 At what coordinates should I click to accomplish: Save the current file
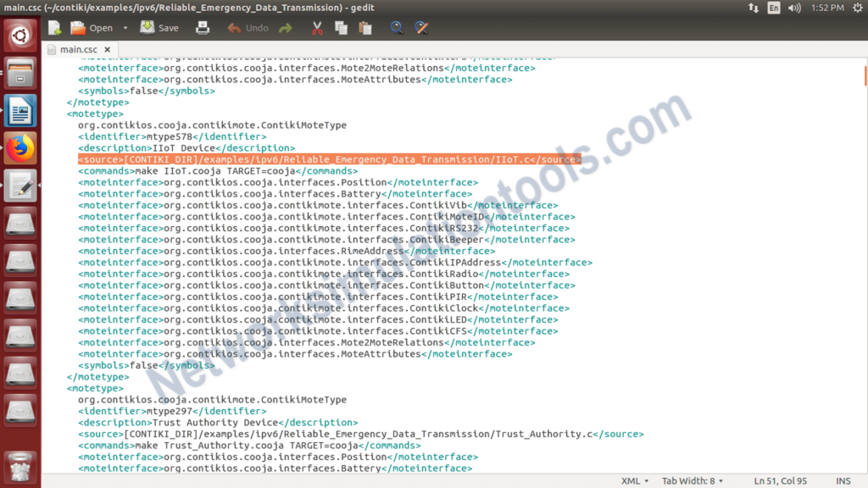coord(159,27)
